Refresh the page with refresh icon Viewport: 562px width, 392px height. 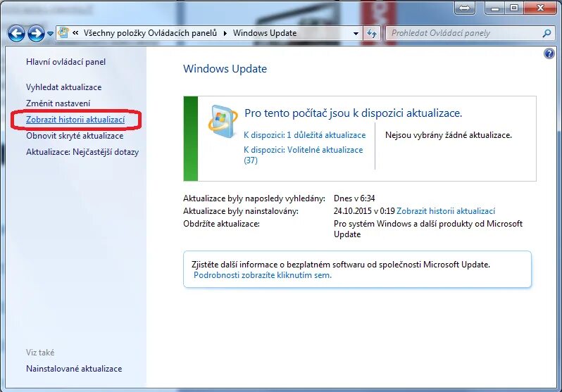point(372,34)
